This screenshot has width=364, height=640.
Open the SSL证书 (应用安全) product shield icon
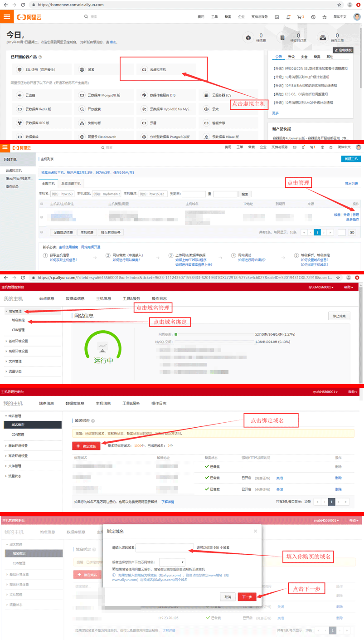pyautogui.click(x=19, y=70)
